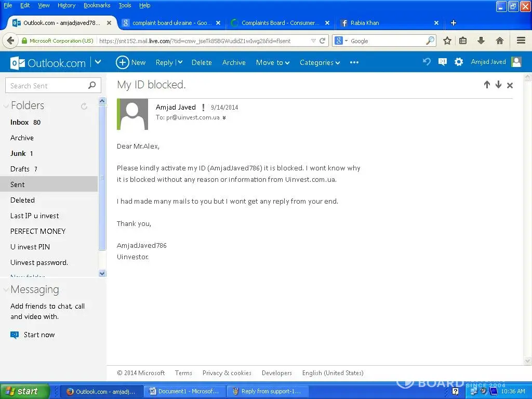Close the message with X icon
Viewport: 532px width, 399px height.
[x=510, y=85]
